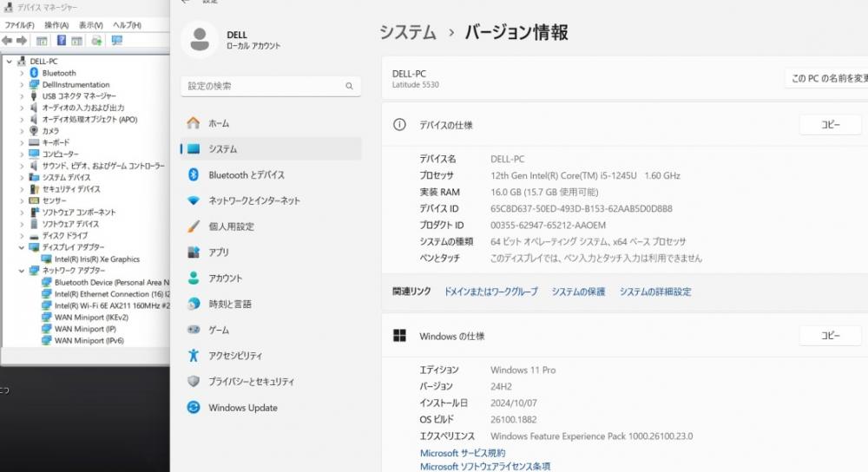The width and height of the screenshot is (868, 472).
Task: Expand the Bluetooth device category
Action: pyautogui.click(x=22, y=73)
